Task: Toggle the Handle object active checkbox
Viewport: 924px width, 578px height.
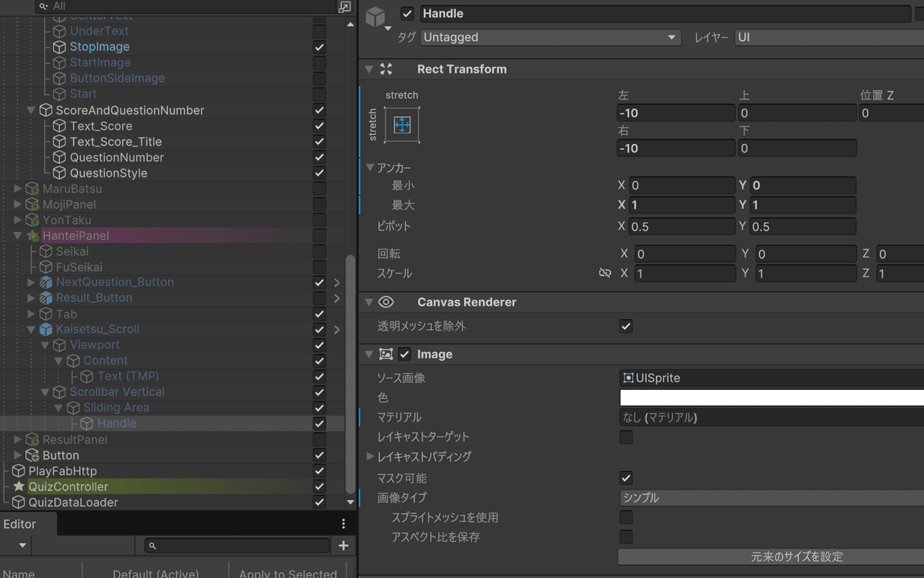Action: [407, 14]
